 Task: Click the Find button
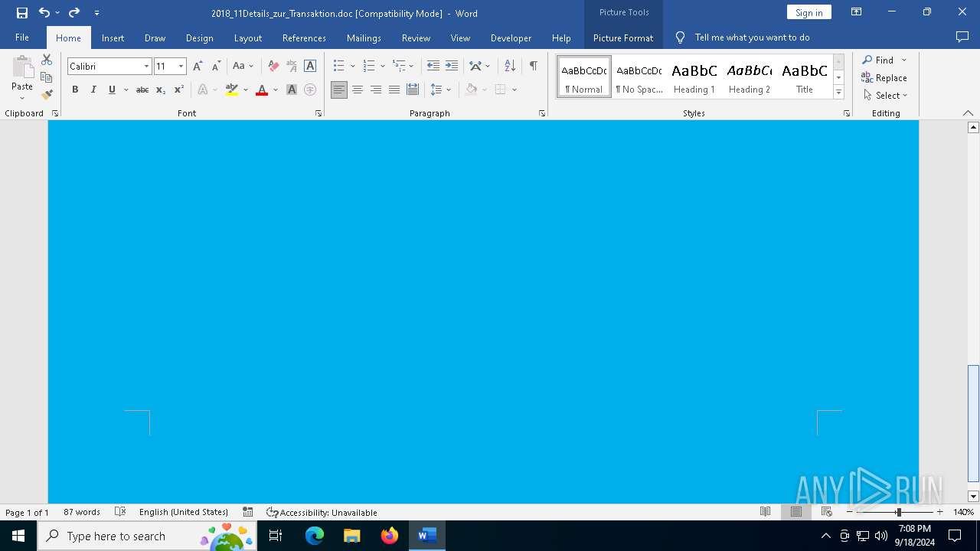(878, 60)
